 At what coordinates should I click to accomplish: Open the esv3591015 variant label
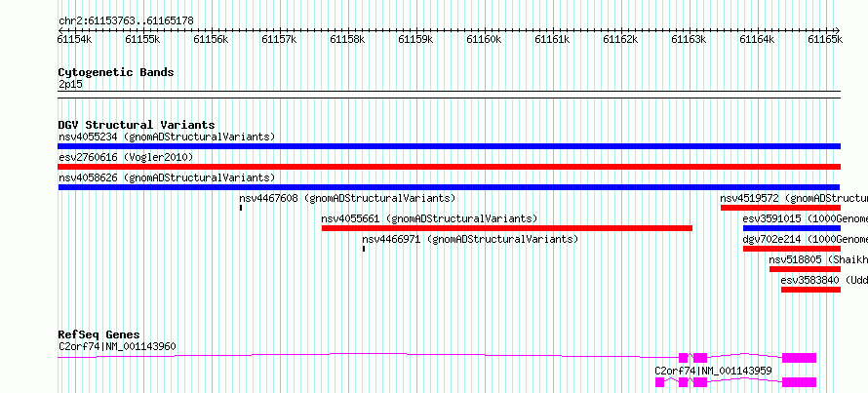point(806,218)
